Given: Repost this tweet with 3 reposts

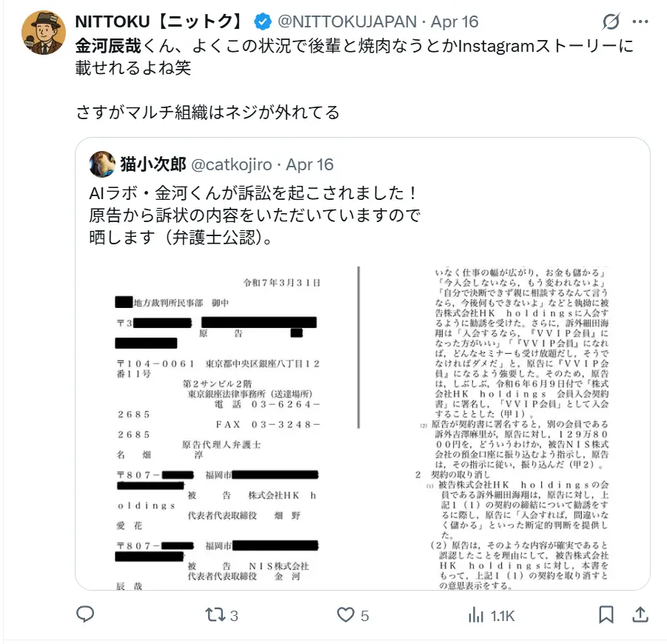Looking at the screenshot, I should coord(221,615).
